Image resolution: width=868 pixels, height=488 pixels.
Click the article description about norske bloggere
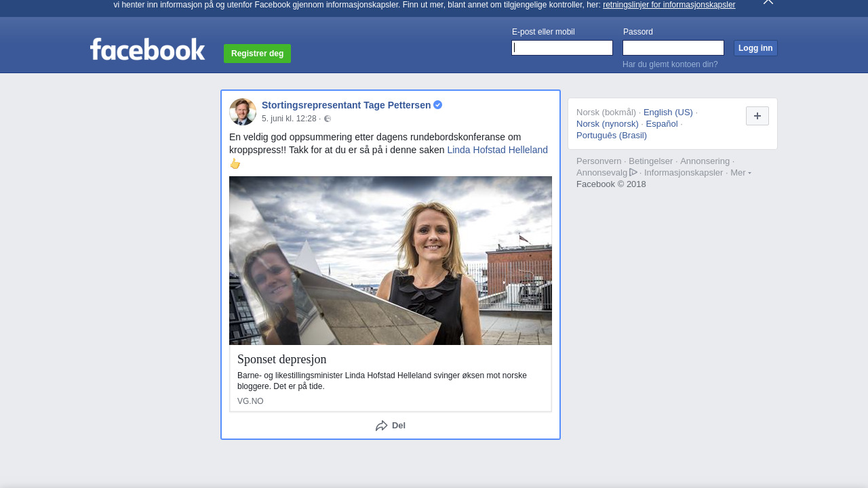click(382, 381)
